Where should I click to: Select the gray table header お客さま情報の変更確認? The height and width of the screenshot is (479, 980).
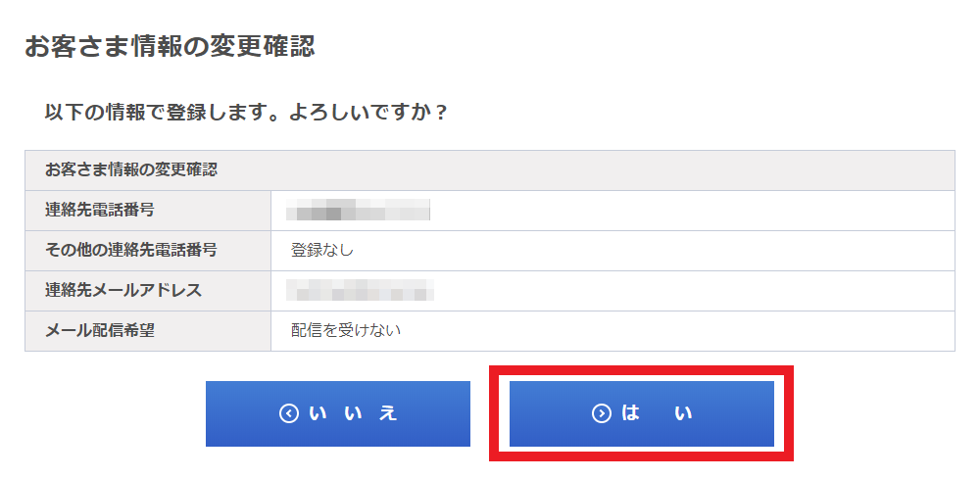tap(490, 169)
